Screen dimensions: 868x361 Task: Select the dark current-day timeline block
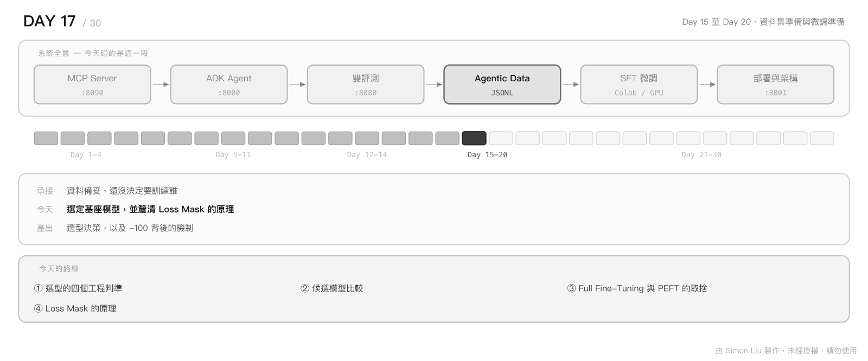[x=474, y=138]
